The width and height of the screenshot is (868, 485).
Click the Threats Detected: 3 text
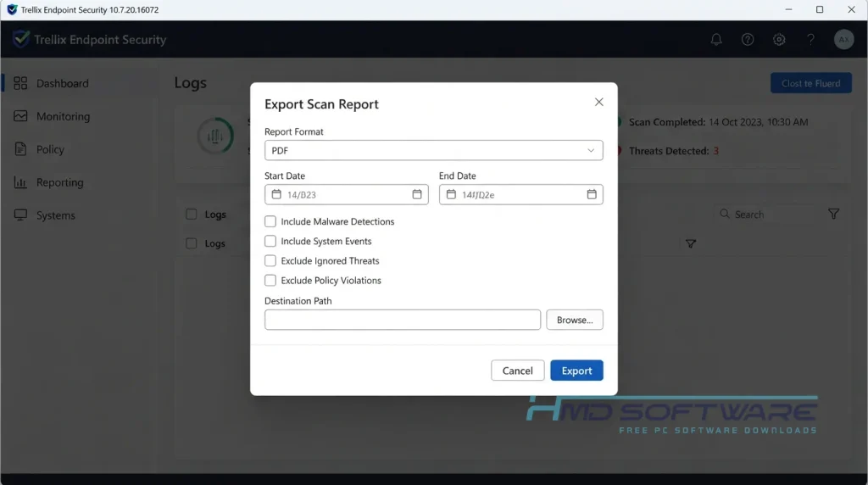[674, 151]
